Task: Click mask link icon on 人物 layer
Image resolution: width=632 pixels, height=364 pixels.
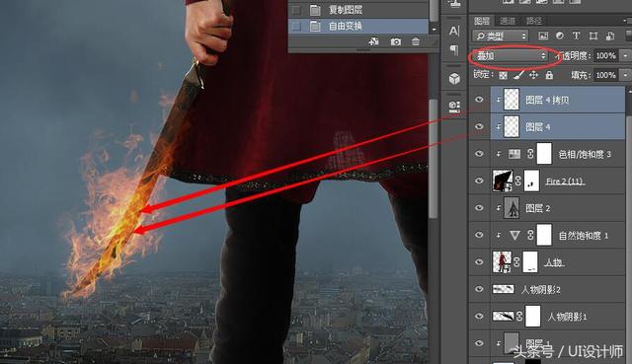Action: pyautogui.click(x=517, y=262)
